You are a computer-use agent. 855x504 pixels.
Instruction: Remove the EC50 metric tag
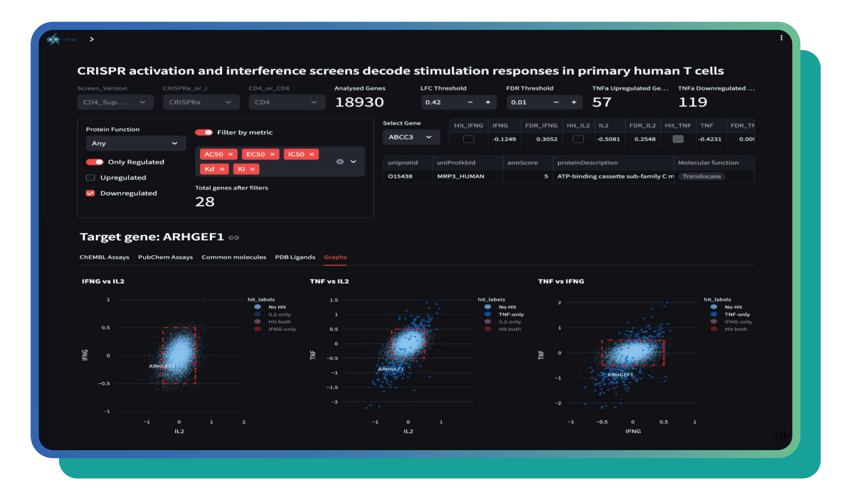click(x=272, y=154)
